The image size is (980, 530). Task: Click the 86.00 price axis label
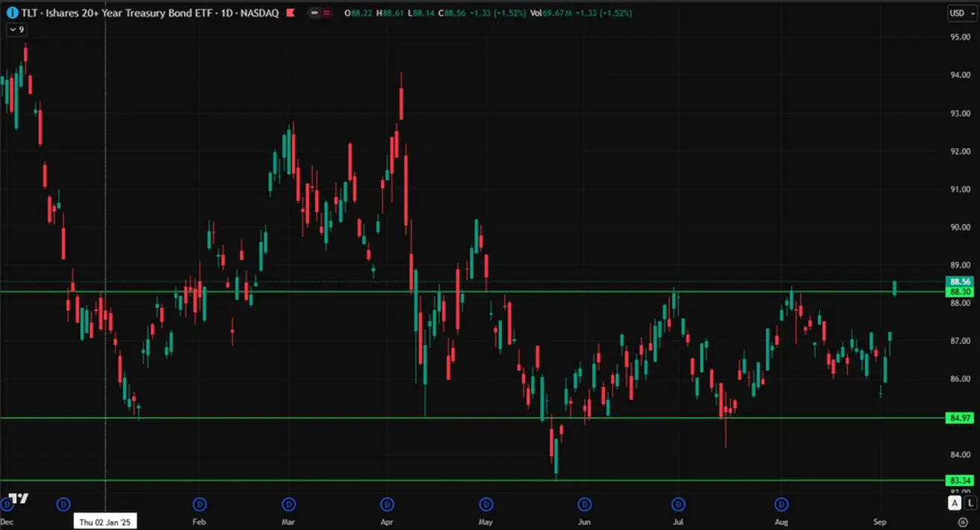tap(960, 379)
